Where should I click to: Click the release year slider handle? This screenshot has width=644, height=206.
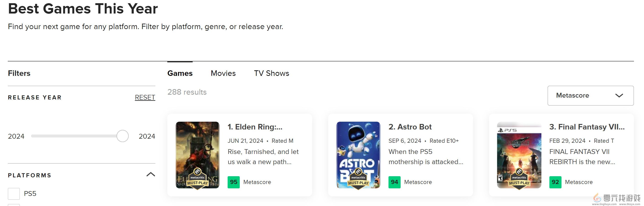pos(122,136)
